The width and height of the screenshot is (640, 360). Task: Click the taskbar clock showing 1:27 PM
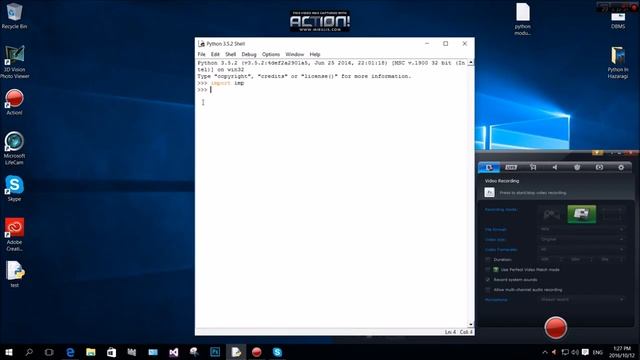[622, 352]
